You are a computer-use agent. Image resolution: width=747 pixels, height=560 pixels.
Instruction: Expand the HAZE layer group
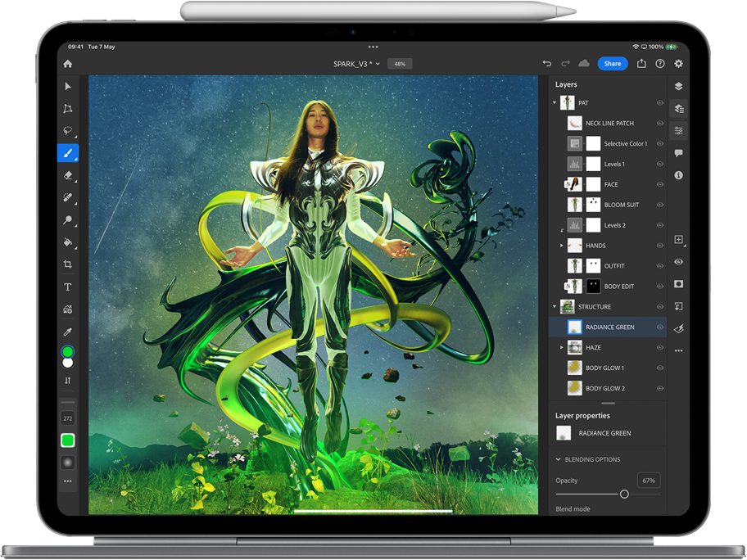[562, 348]
